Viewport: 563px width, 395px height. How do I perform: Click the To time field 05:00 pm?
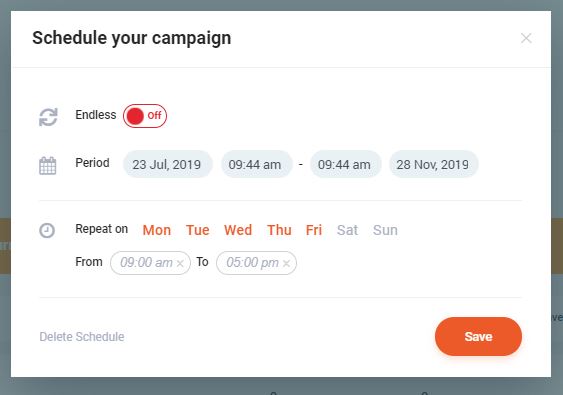256,263
